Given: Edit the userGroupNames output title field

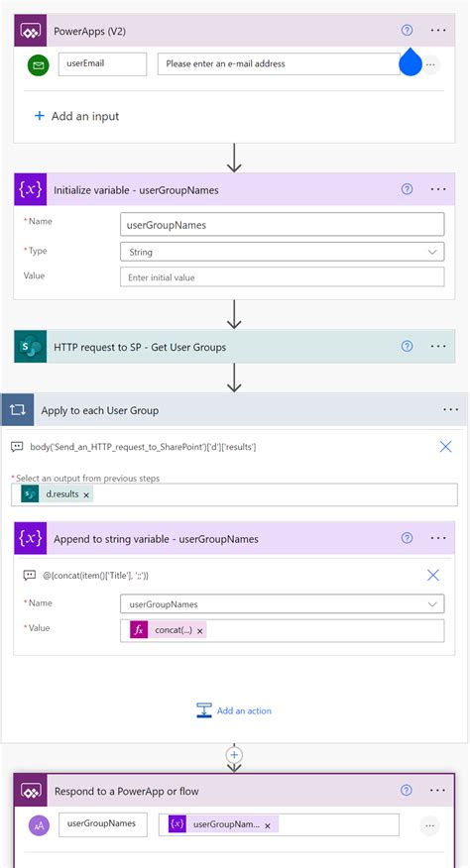Looking at the screenshot, I should 102,824.
